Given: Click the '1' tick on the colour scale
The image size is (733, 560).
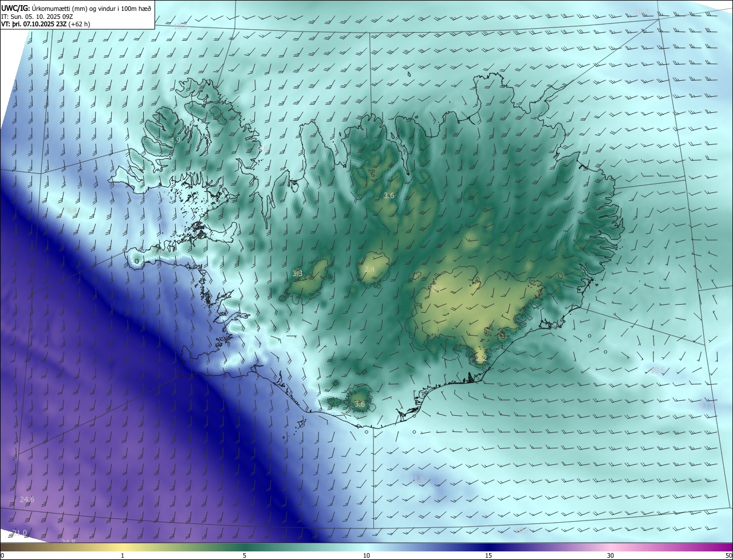Looking at the screenshot, I should (123, 556).
